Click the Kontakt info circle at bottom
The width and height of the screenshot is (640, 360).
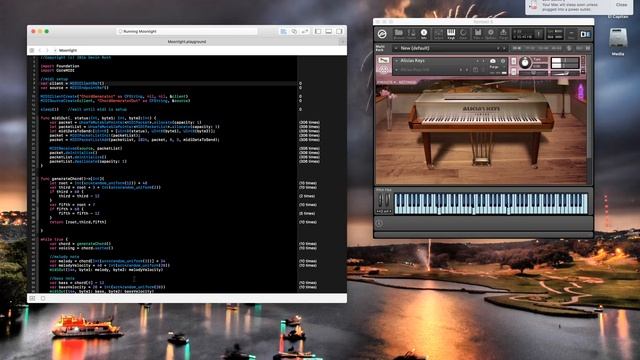click(x=379, y=223)
